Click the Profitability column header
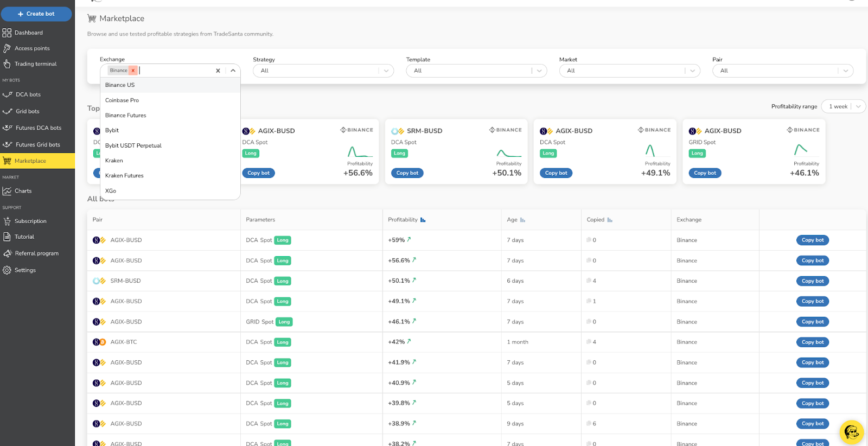The image size is (868, 446). click(403, 220)
